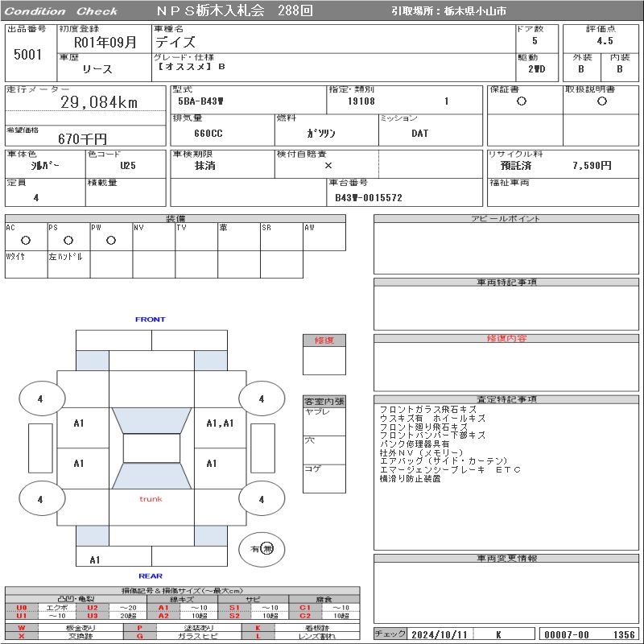Click the drive type value '2WD'
This screenshot has height=644, width=644.
point(537,69)
